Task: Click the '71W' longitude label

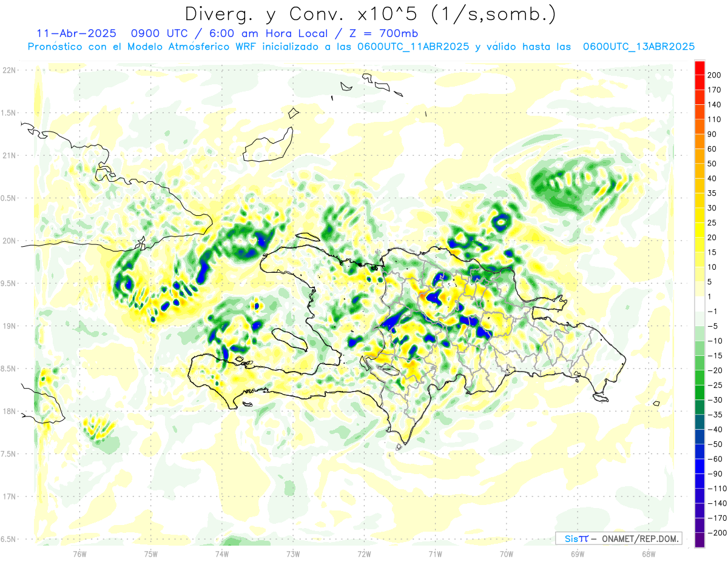Action: [435, 554]
